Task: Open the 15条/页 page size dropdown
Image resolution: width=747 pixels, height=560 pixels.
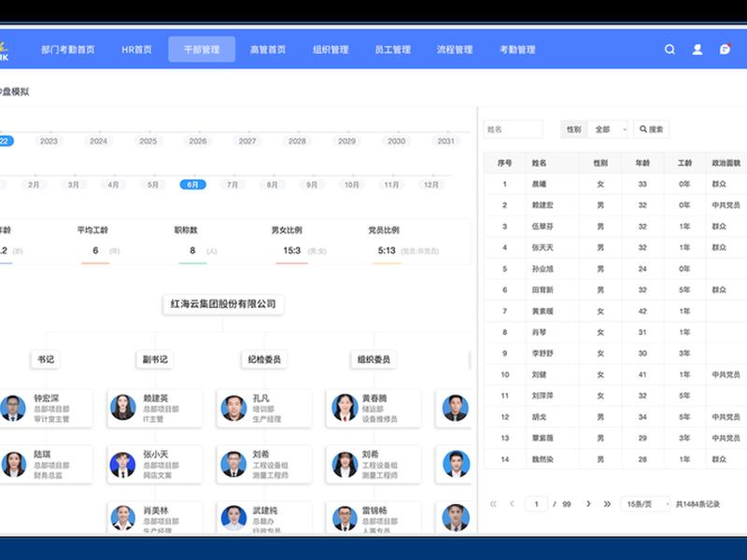Action: tap(645, 504)
